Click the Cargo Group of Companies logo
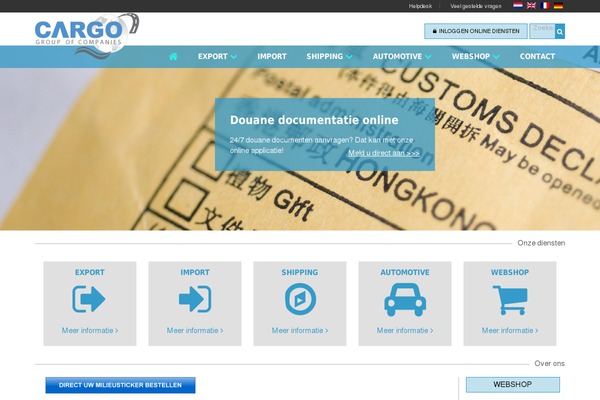 point(87,34)
